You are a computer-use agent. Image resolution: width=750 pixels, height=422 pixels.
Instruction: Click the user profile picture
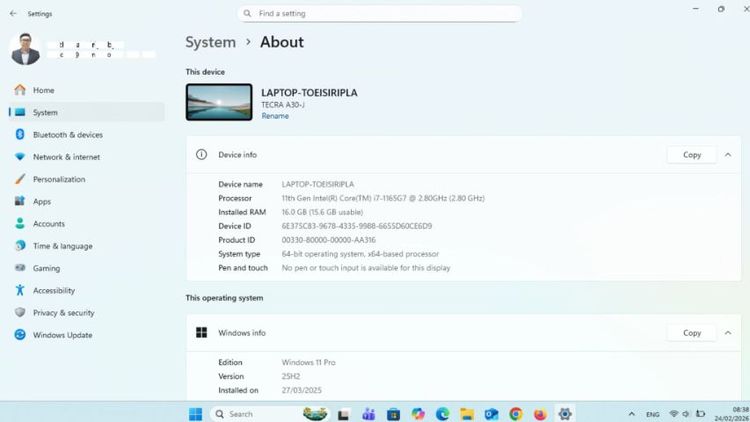[25, 49]
